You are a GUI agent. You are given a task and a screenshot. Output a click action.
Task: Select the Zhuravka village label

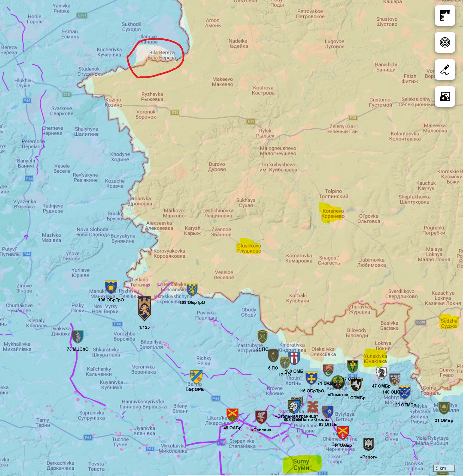click(359, 309)
